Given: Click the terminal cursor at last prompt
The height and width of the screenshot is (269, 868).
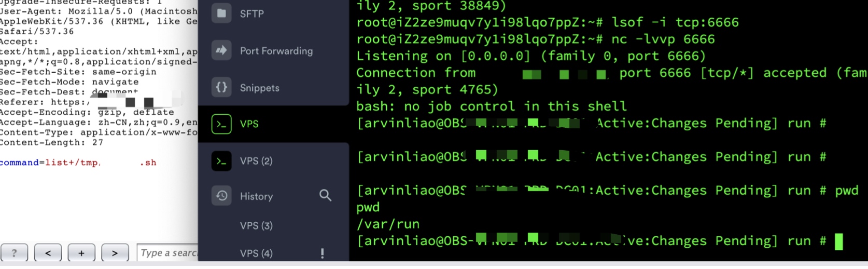Looking at the screenshot, I should (838, 241).
